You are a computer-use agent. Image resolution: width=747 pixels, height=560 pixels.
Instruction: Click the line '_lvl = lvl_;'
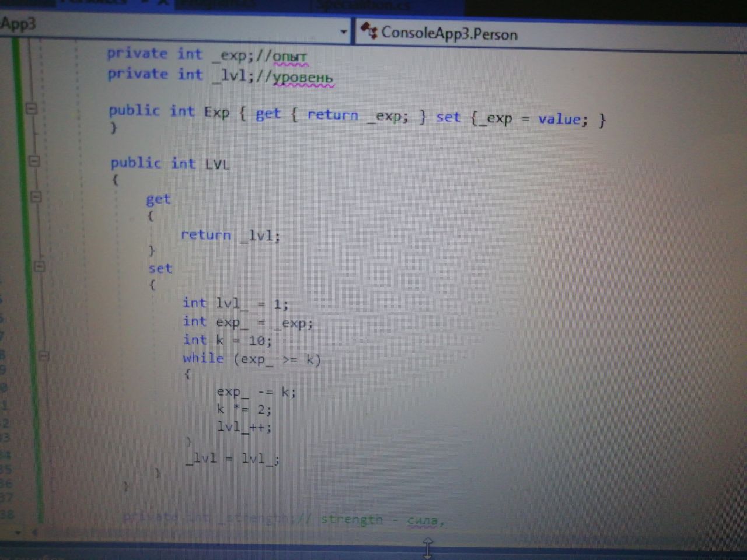pos(232,458)
